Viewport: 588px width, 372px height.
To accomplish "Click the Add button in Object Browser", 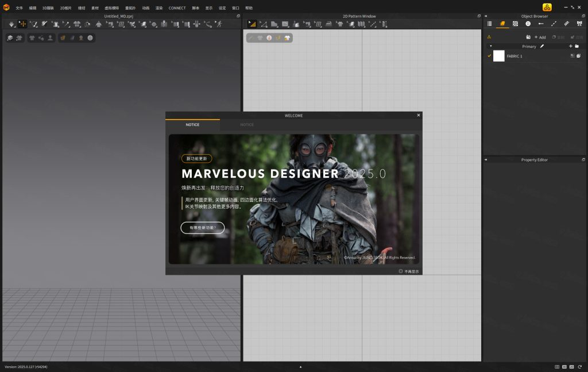I will click(x=540, y=37).
